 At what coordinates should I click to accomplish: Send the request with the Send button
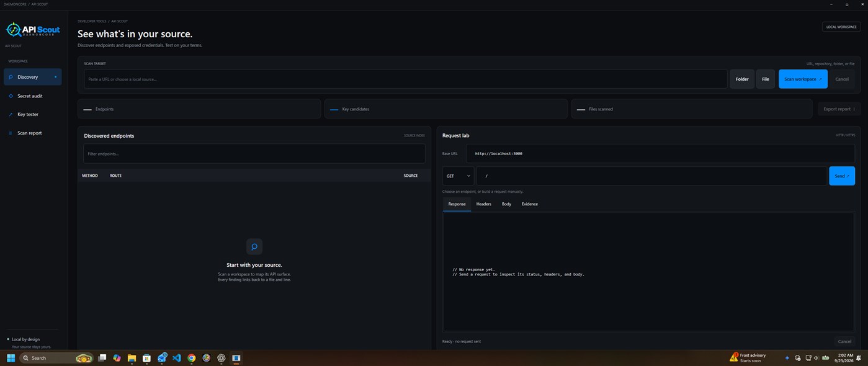tap(841, 176)
